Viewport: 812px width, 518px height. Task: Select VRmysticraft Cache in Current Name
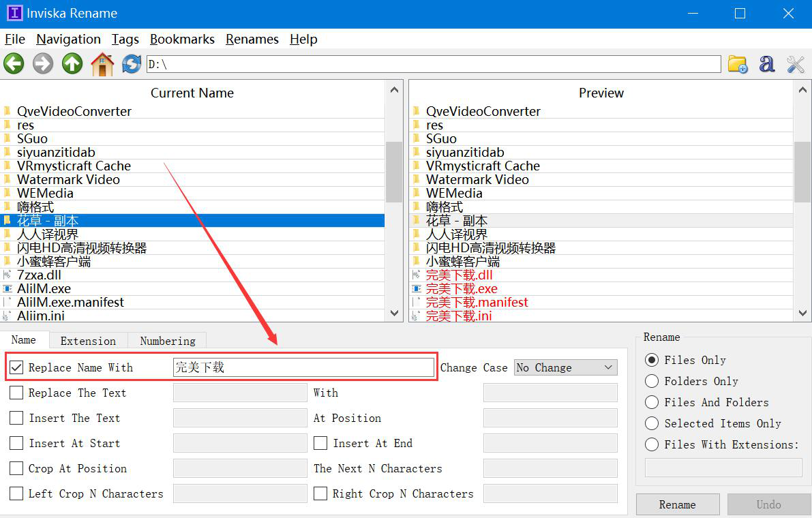point(192,166)
